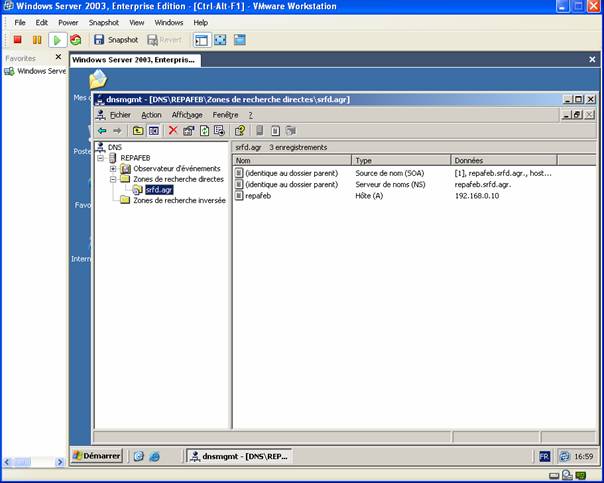Click Show Desktop quick launch icon
604x483 pixels.
(x=138, y=456)
